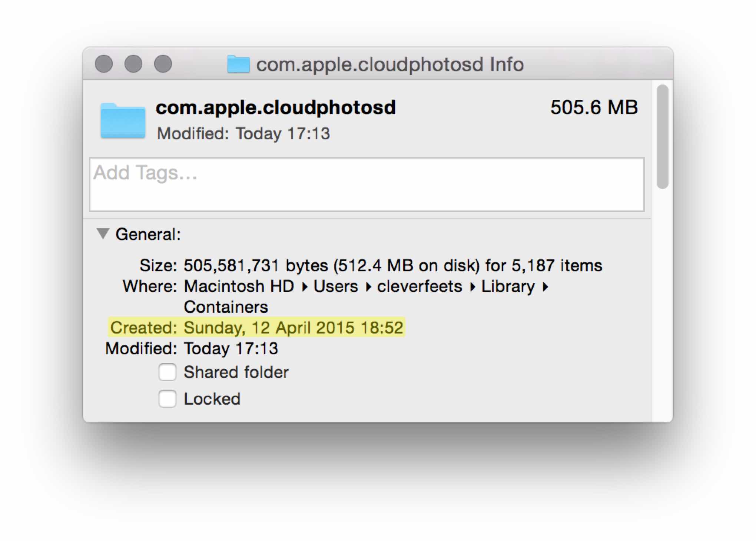
Task: Zoom the Info window with third title button
Action: (x=163, y=64)
